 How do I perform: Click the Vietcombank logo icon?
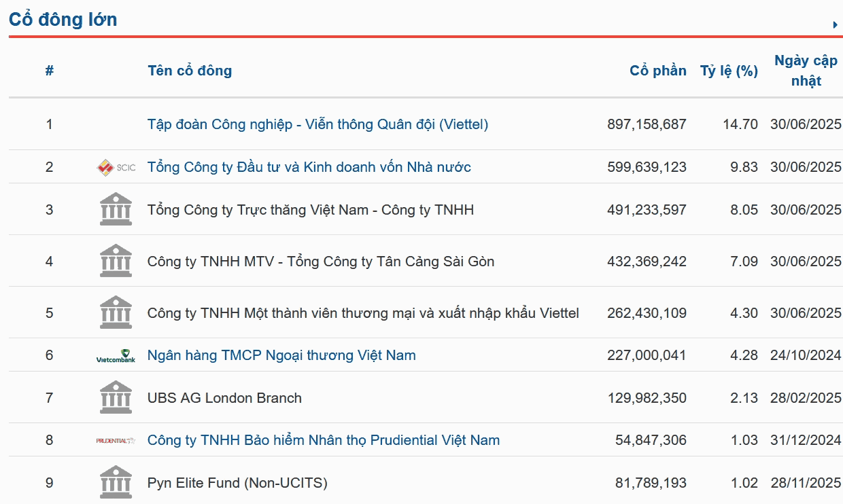116,355
